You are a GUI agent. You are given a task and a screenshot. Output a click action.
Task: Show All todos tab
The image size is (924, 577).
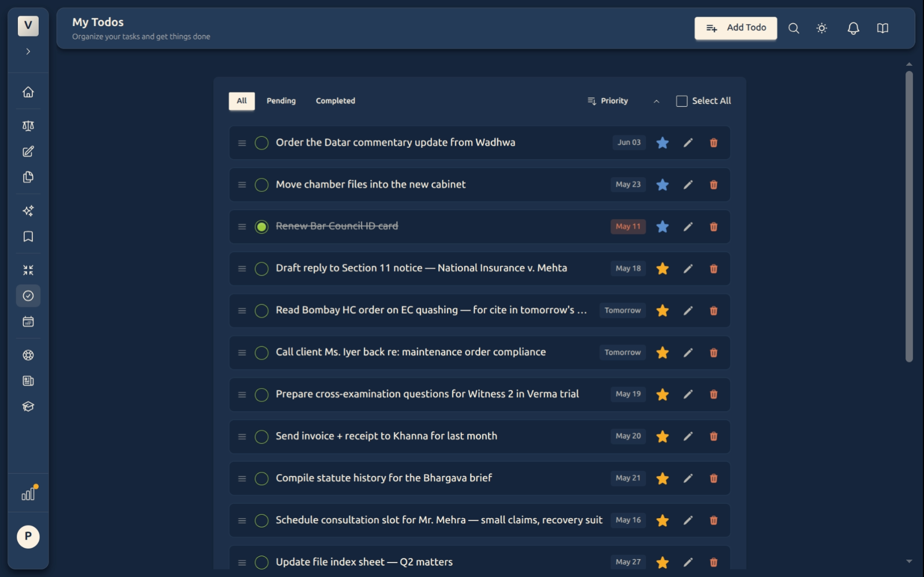[241, 101]
